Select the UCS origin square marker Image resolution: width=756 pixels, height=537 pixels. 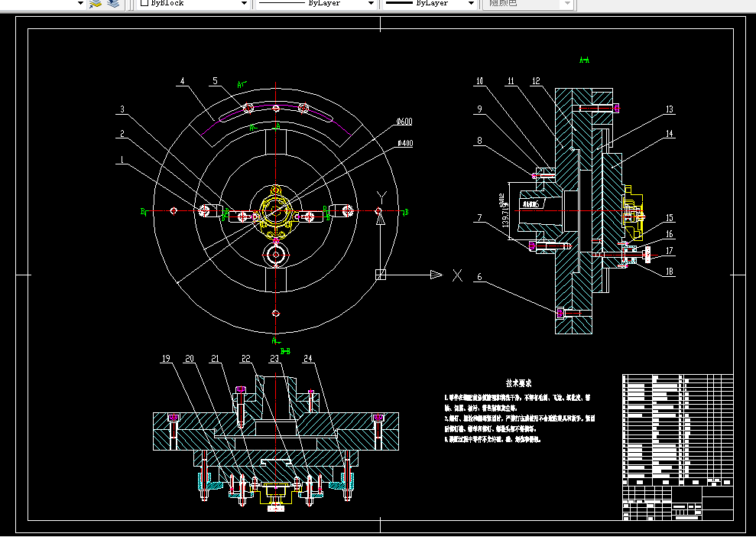[381, 275]
